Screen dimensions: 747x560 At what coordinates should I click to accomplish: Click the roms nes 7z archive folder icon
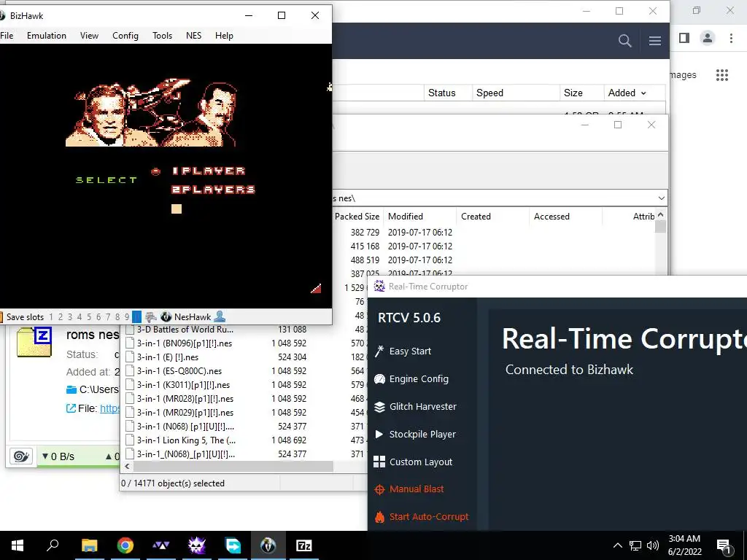(x=34, y=342)
